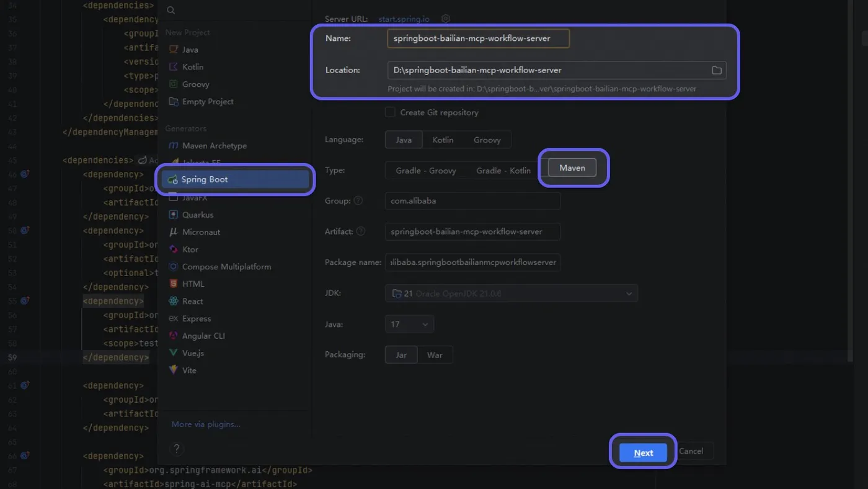This screenshot has width=868, height=489.
Task: Click the dependencyManagement closing tag in editor
Action: tap(110, 132)
